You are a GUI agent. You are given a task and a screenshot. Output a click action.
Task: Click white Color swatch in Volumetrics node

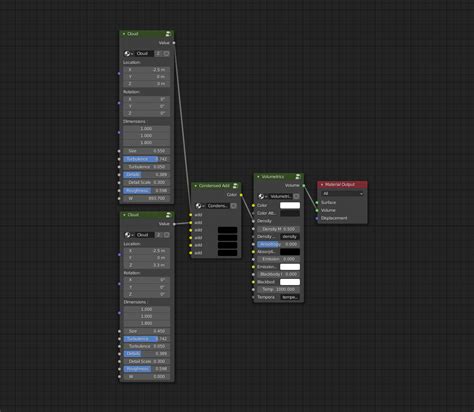point(290,205)
